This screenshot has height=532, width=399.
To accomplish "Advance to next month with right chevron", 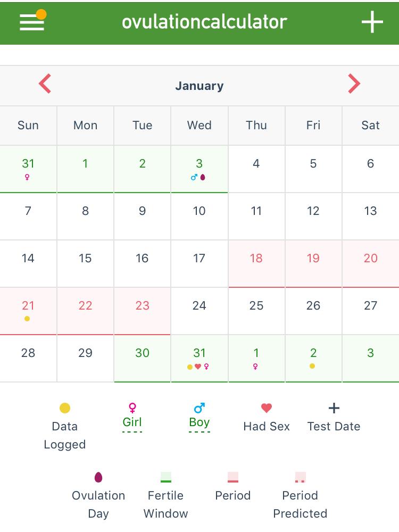I will click(354, 84).
